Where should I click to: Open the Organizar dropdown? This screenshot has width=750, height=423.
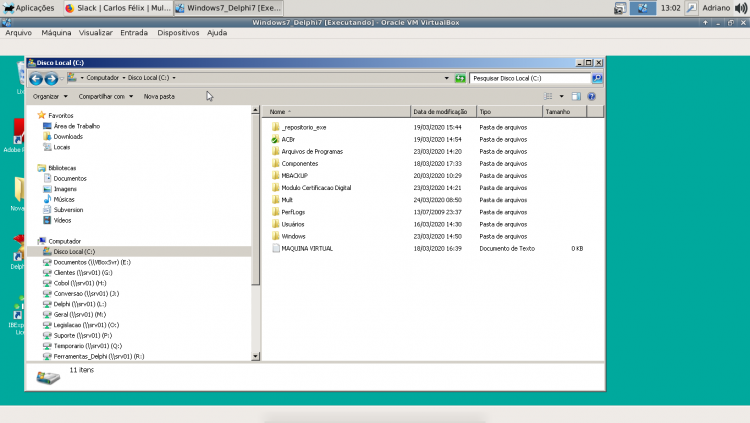[x=50, y=96]
